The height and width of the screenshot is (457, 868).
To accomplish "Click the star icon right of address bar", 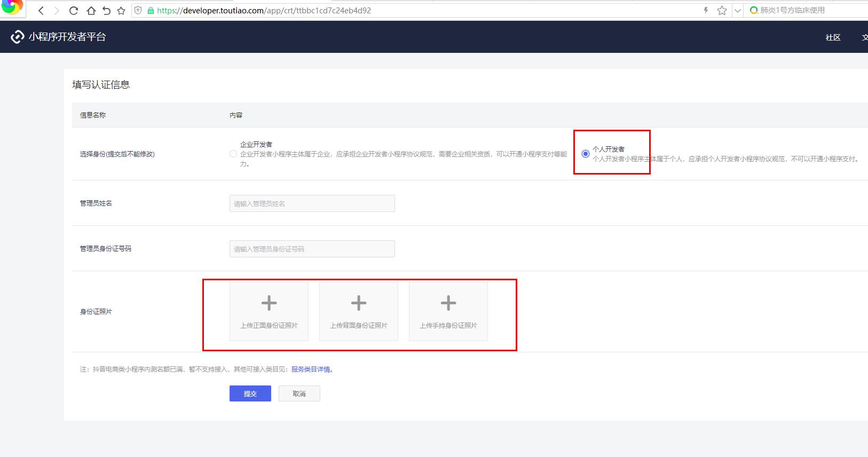I will [722, 11].
